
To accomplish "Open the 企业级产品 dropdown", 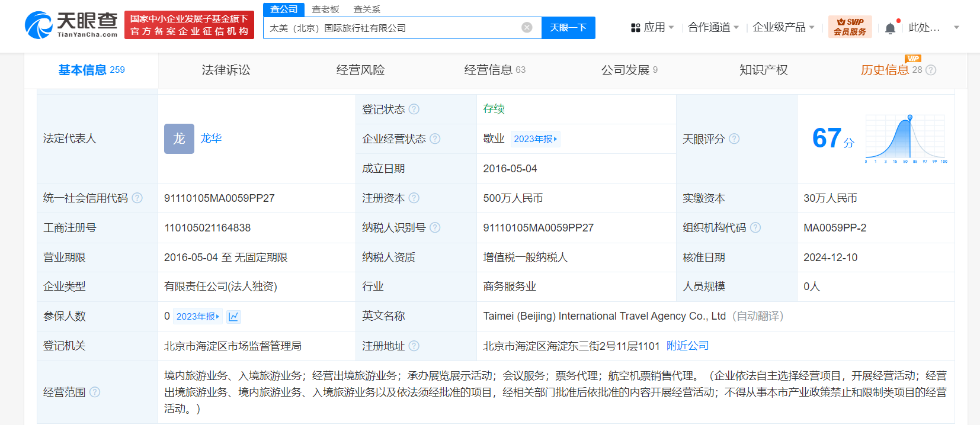I will [783, 27].
